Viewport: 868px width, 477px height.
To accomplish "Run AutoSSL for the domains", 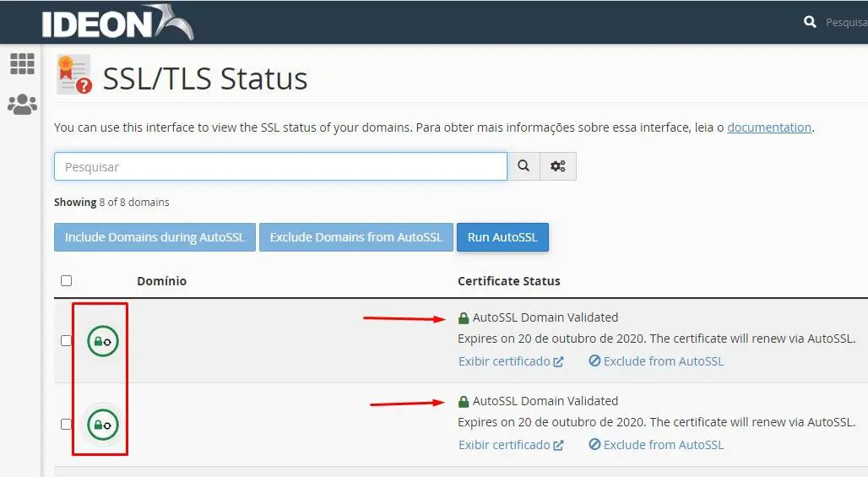I will point(502,237).
